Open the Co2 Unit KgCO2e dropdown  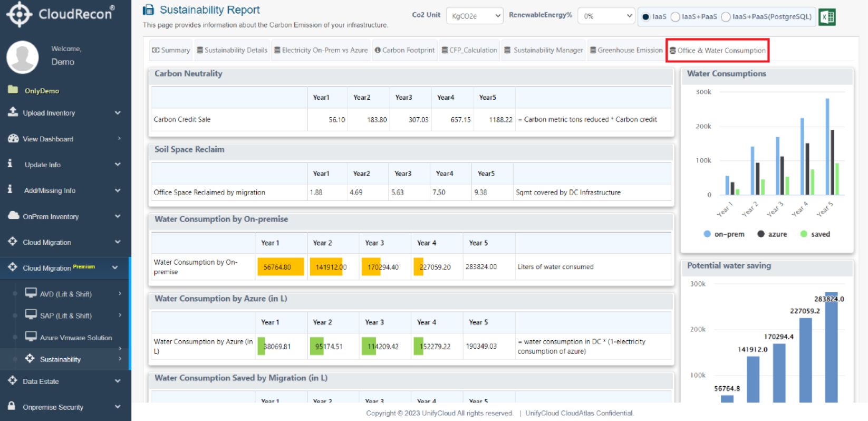click(x=475, y=16)
